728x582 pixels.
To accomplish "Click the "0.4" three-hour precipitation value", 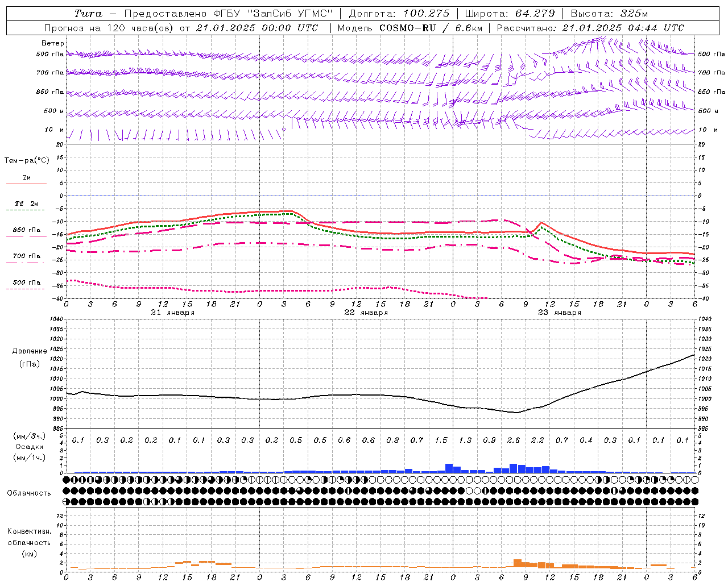I will pyautogui.click(x=586, y=440).
